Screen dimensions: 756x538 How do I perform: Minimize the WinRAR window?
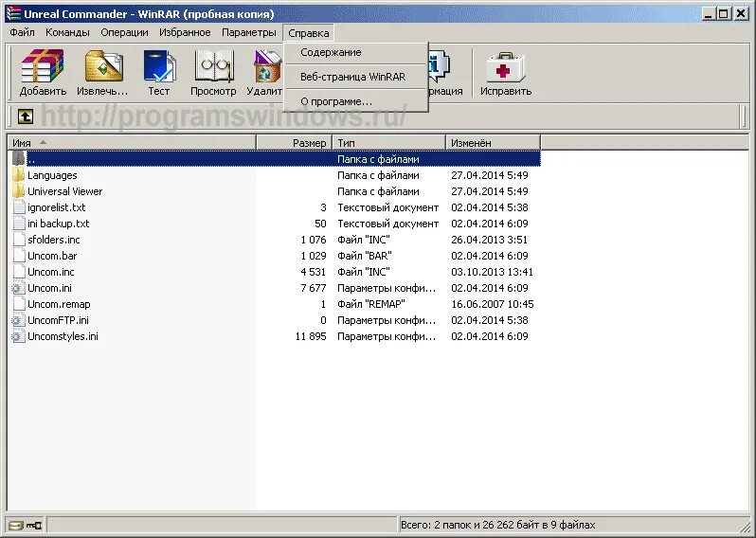709,13
